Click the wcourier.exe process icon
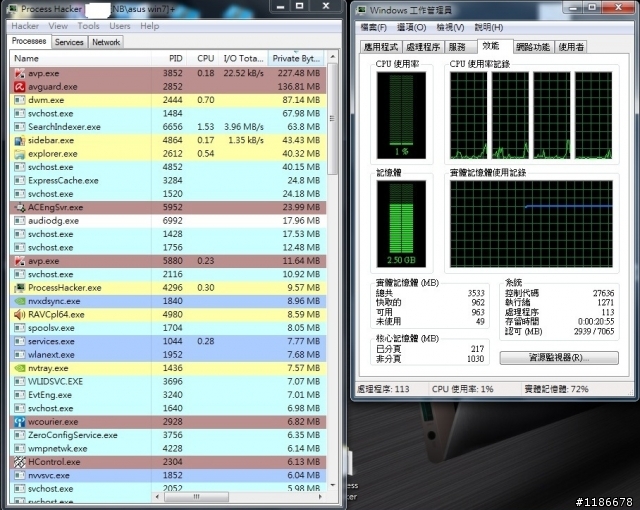This screenshot has height=510, width=640. pyautogui.click(x=20, y=421)
